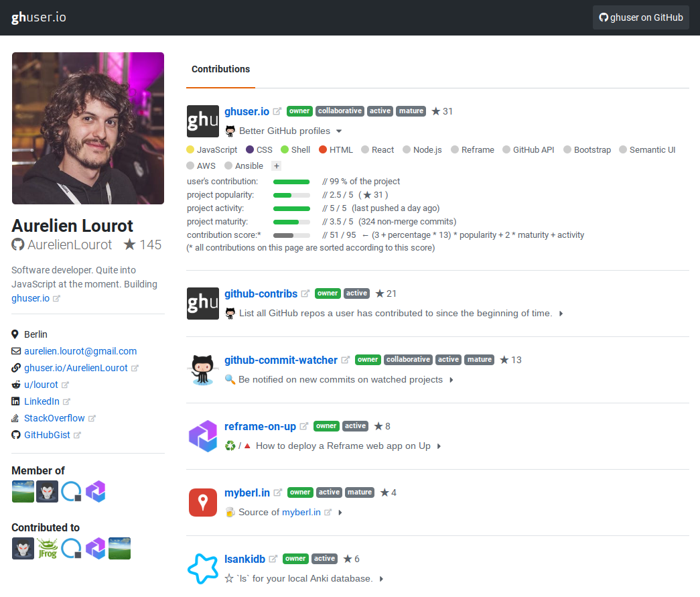Open the myberl.in repository title link

point(247,492)
